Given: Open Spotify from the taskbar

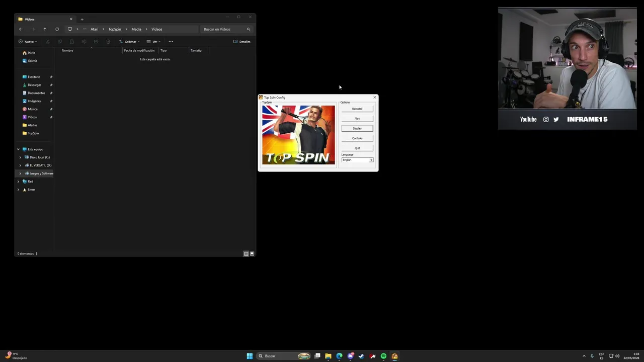Looking at the screenshot, I should coord(383,356).
